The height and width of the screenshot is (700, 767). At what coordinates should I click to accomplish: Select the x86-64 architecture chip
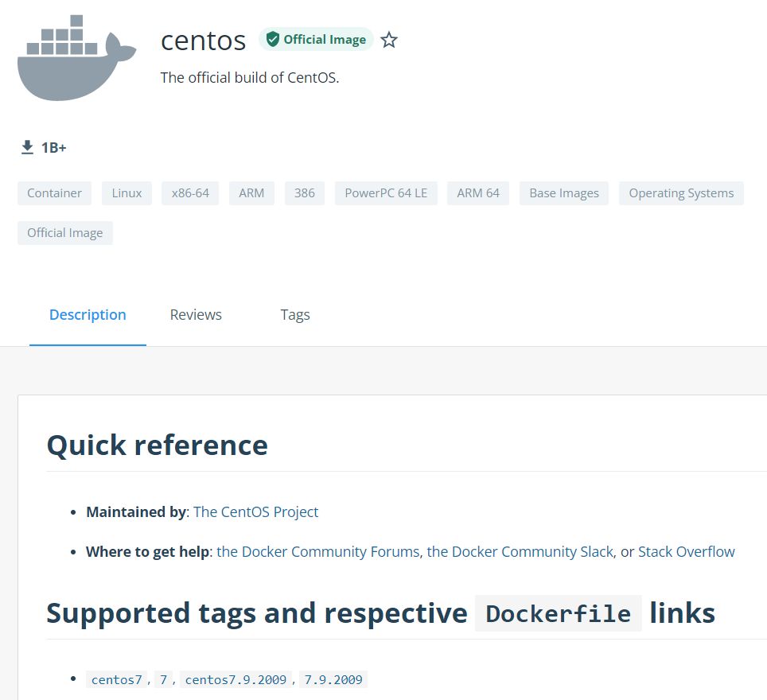pos(190,193)
